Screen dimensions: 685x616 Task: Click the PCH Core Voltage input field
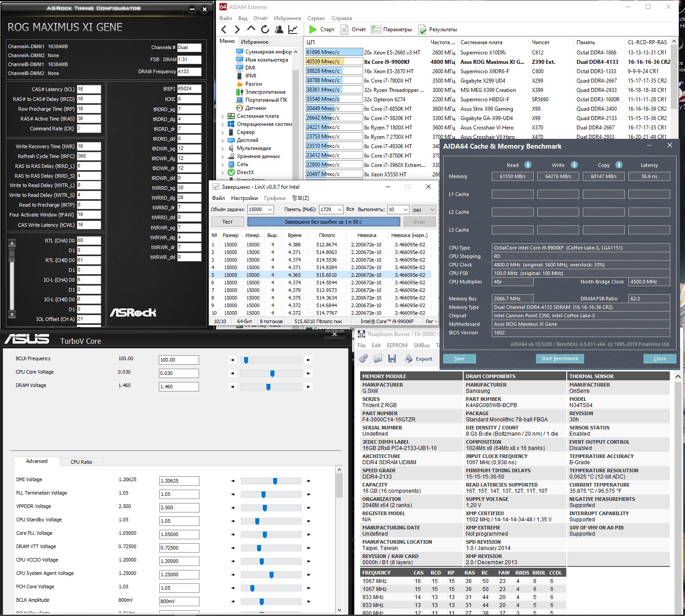(179, 588)
